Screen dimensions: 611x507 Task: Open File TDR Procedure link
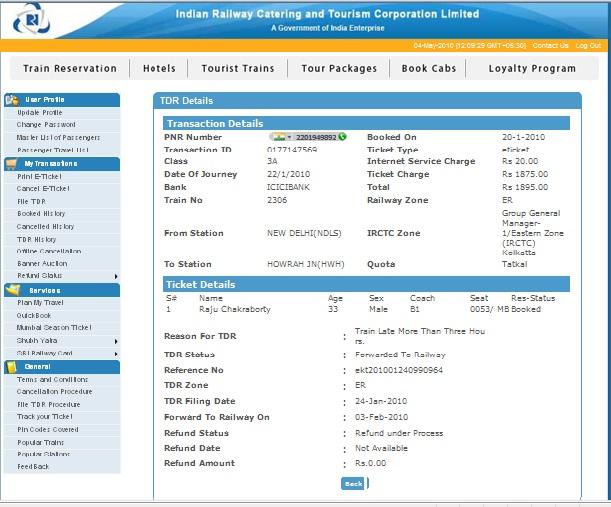pyautogui.click(x=49, y=405)
